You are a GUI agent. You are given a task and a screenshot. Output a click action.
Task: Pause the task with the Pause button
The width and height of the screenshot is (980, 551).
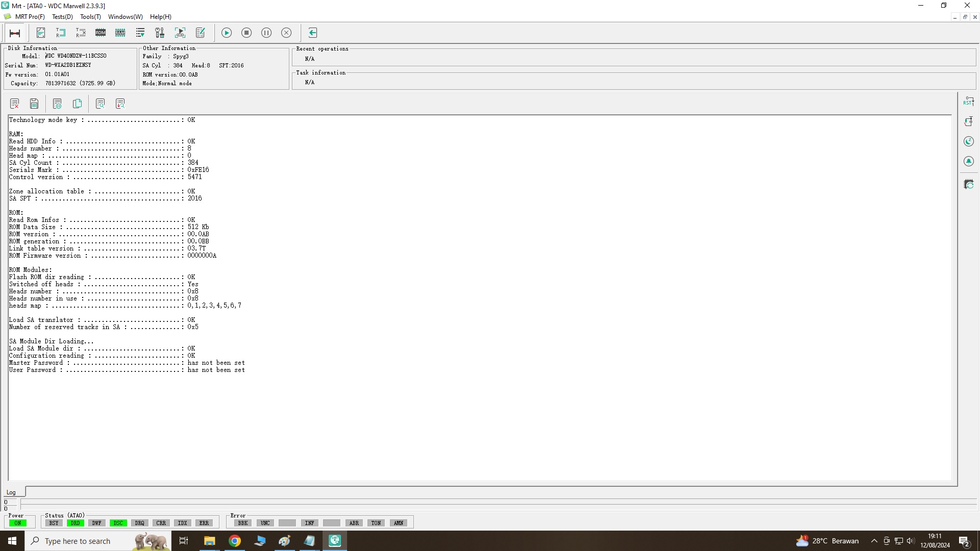pos(266,33)
